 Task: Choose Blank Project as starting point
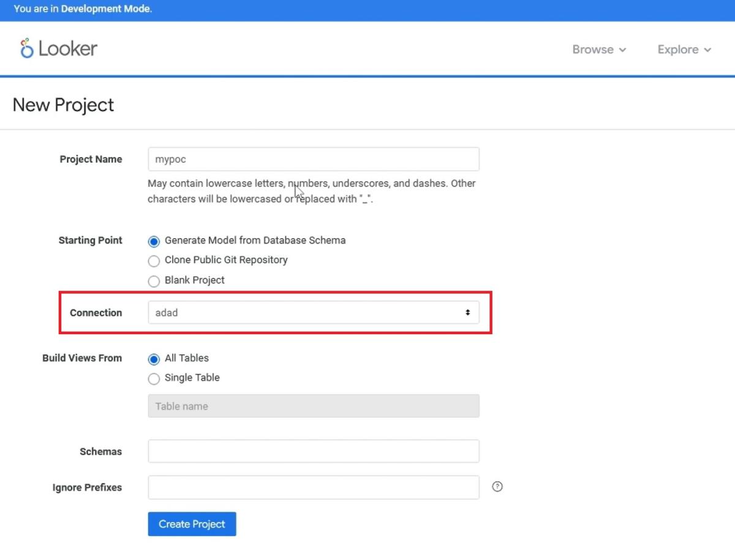[154, 281]
